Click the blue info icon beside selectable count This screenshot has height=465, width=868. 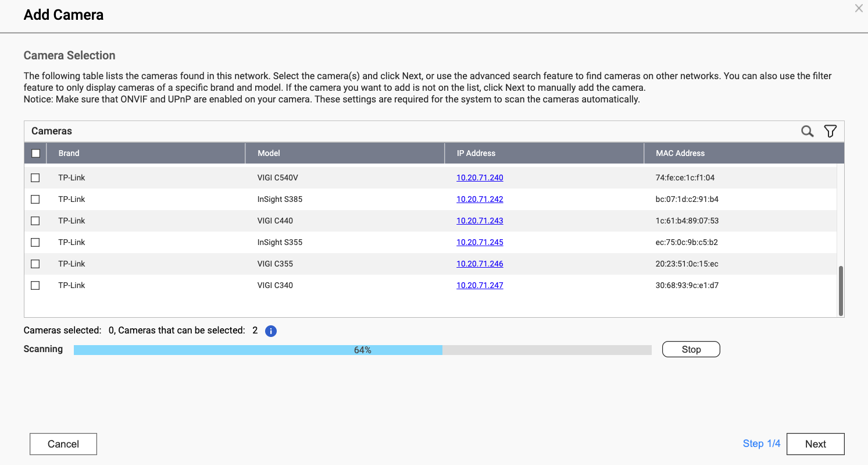click(x=271, y=331)
